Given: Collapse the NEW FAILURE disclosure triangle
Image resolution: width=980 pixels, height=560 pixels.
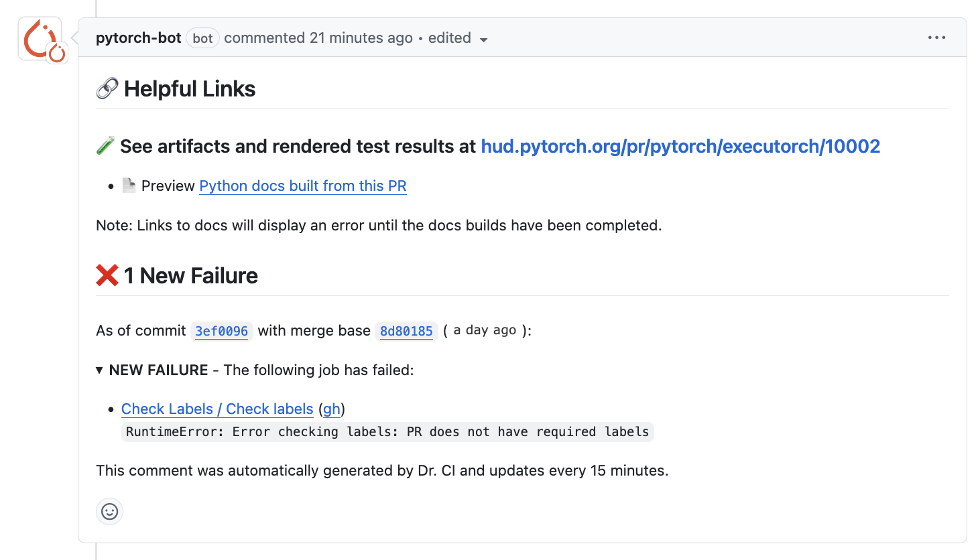Looking at the screenshot, I should [99, 370].
